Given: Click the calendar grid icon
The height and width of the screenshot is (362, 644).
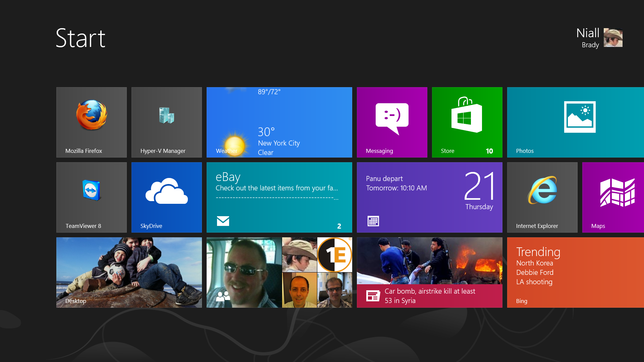Looking at the screenshot, I should point(373,221).
